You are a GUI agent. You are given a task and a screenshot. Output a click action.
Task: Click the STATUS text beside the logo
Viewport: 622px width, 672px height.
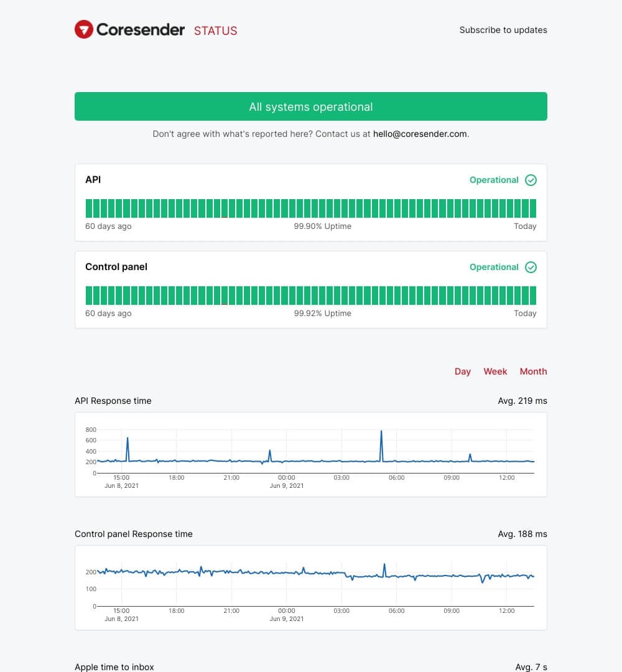(x=215, y=30)
